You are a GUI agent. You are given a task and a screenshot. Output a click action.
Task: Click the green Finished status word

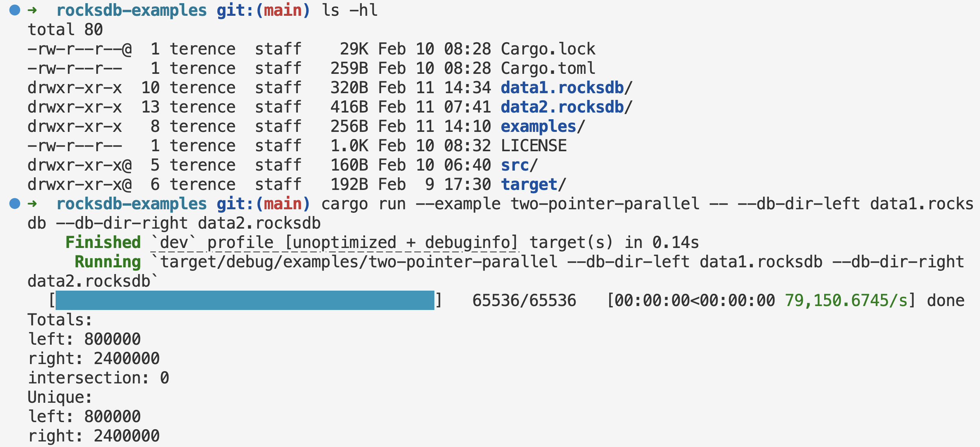tap(103, 242)
